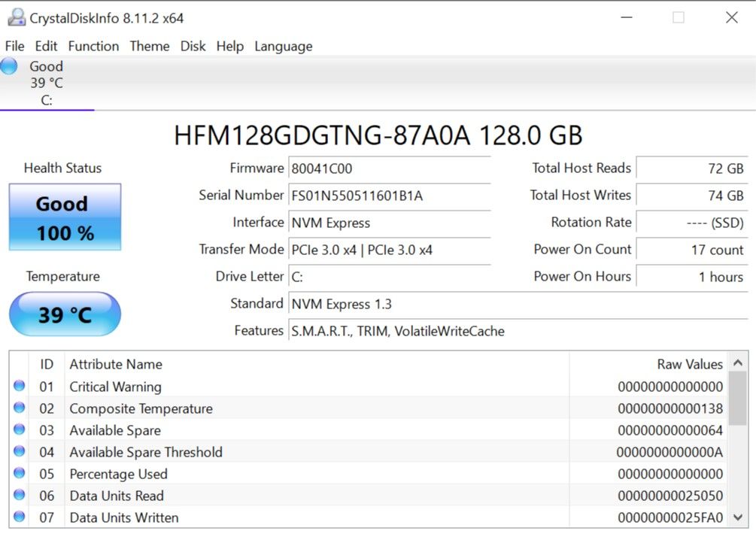756x537 pixels.
Task: Click the status dot beside Data Units Written
Action: 18,517
